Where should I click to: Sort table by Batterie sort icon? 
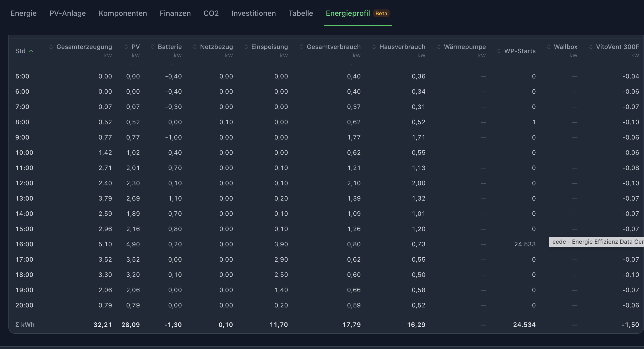pyautogui.click(x=153, y=47)
